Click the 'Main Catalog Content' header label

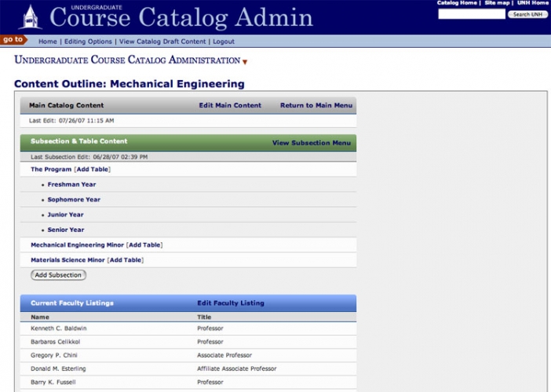pyautogui.click(x=67, y=105)
